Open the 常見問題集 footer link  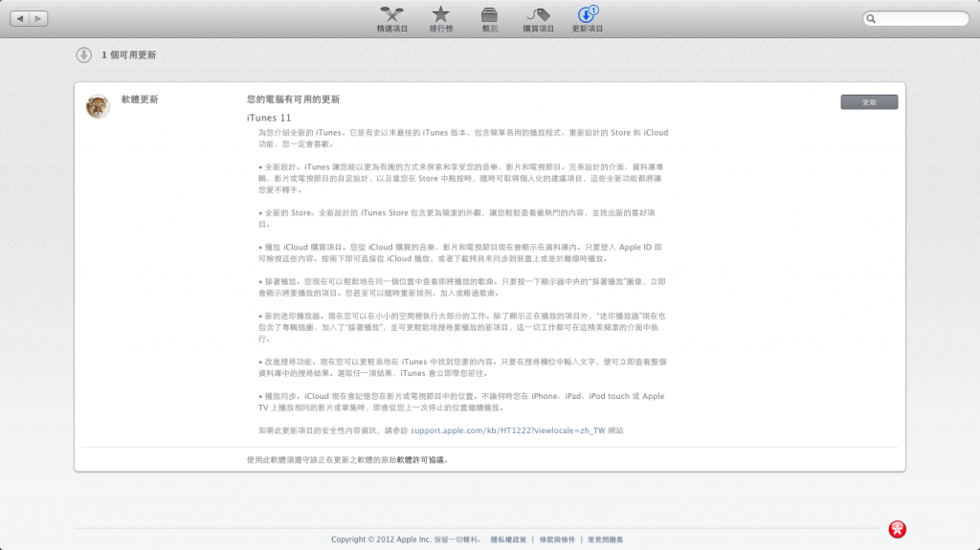tap(606, 539)
